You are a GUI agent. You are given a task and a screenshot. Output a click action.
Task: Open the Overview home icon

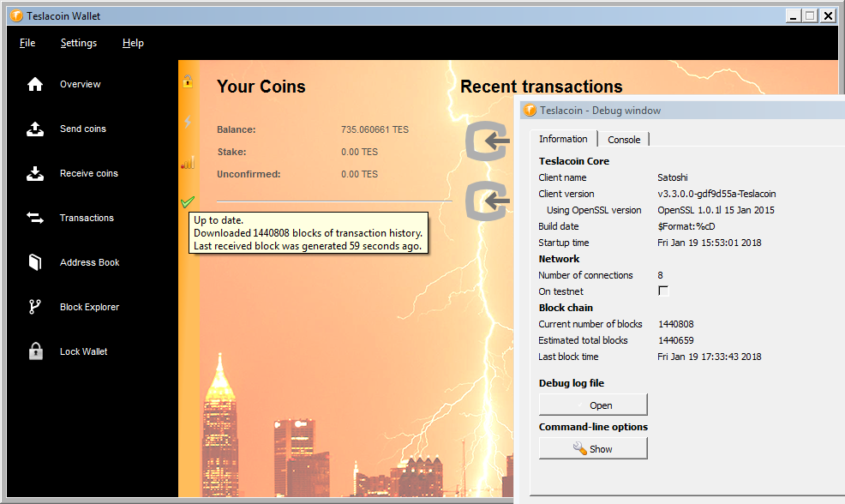[x=35, y=84]
